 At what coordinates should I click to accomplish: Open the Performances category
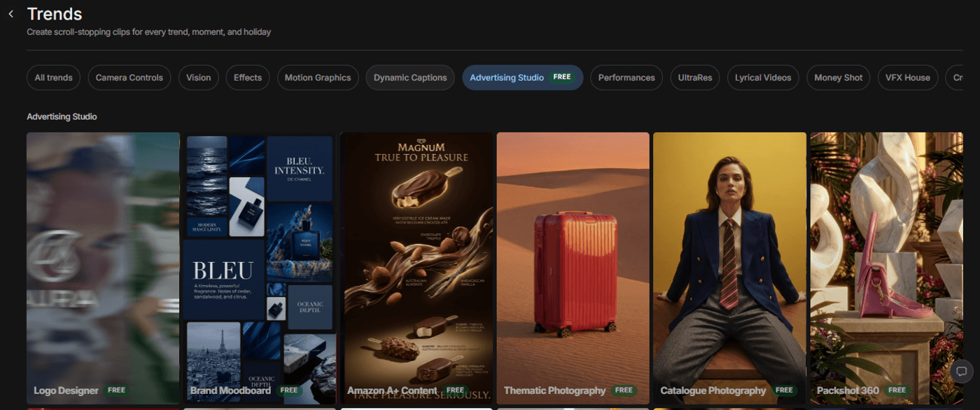[x=626, y=78]
